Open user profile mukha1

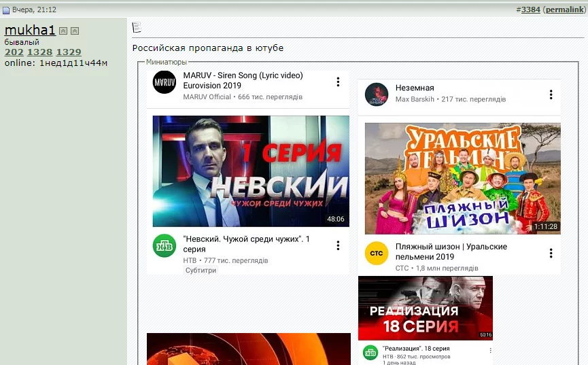coord(30,30)
